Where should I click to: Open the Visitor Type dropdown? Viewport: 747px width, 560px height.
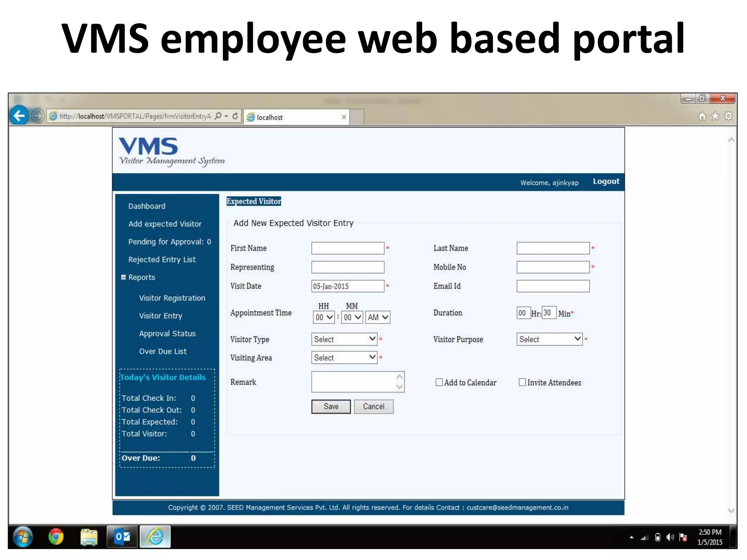pyautogui.click(x=344, y=339)
